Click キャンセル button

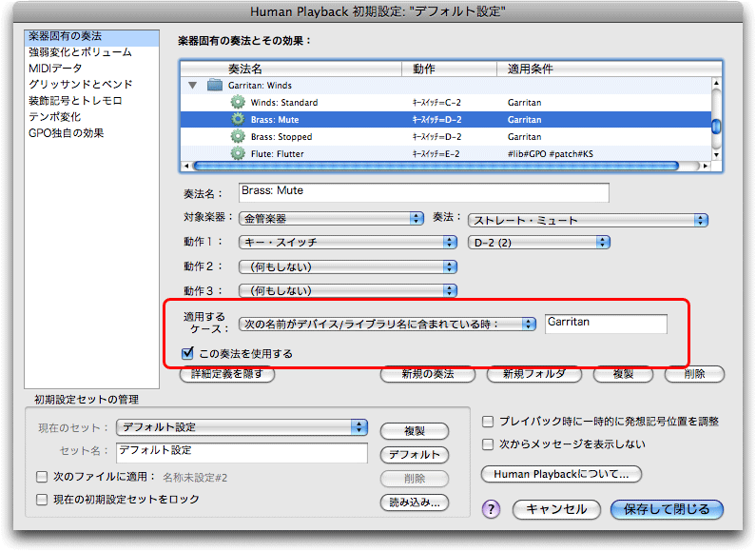pyautogui.click(x=556, y=509)
